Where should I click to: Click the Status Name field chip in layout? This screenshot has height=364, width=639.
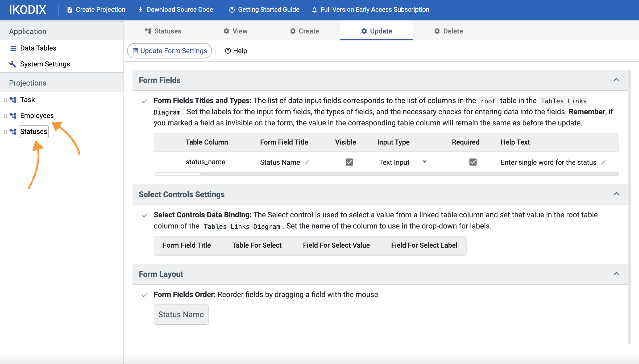[181, 315]
